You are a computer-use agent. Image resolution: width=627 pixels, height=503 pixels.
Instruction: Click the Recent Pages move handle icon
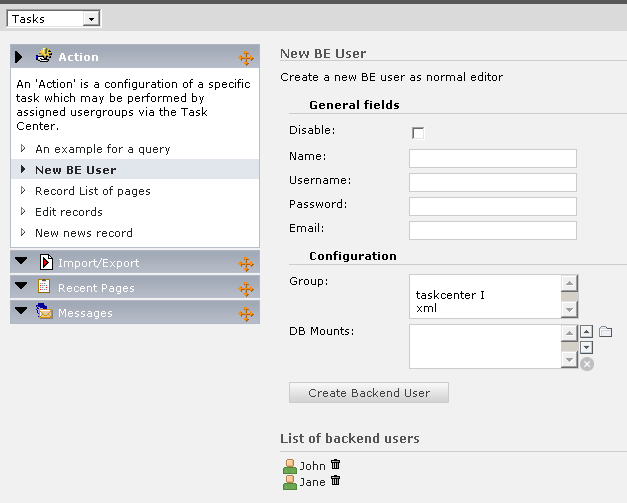(x=246, y=289)
